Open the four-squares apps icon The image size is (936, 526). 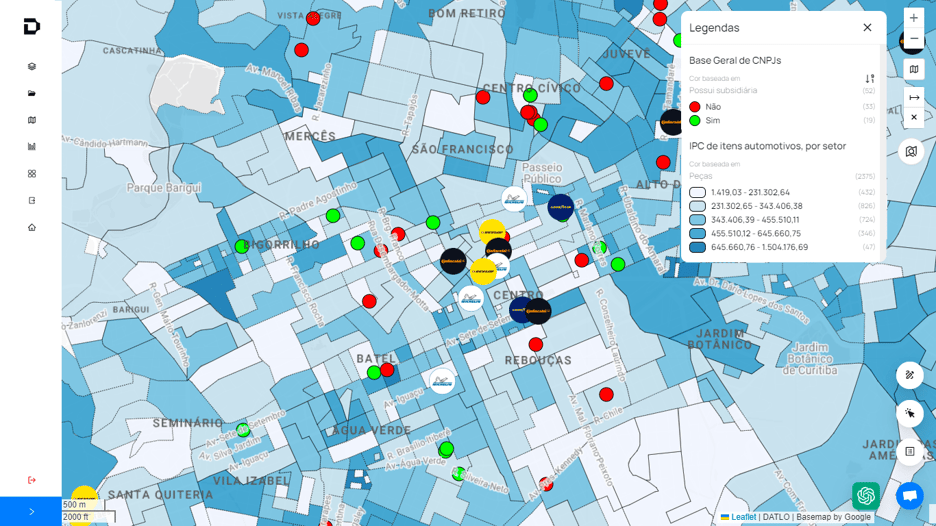pos(32,173)
